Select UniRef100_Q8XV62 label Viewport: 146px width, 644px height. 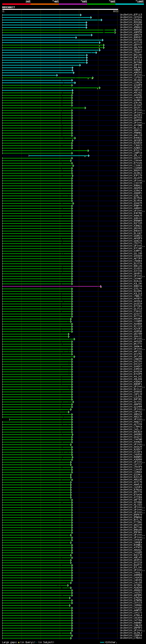point(131,228)
